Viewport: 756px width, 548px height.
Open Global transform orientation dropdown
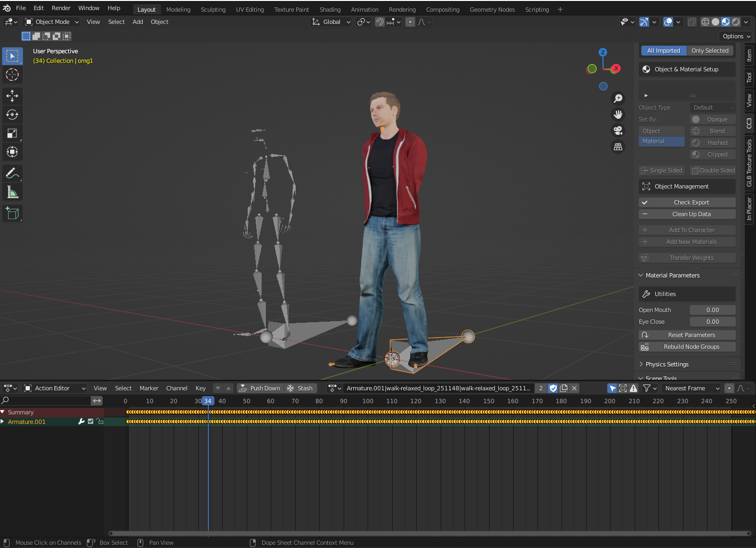pos(331,22)
